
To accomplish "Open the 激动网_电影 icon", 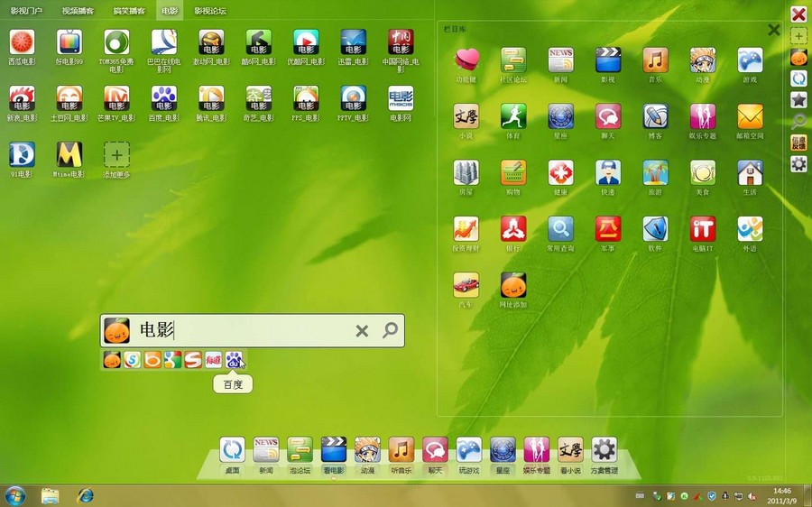I will [211, 41].
